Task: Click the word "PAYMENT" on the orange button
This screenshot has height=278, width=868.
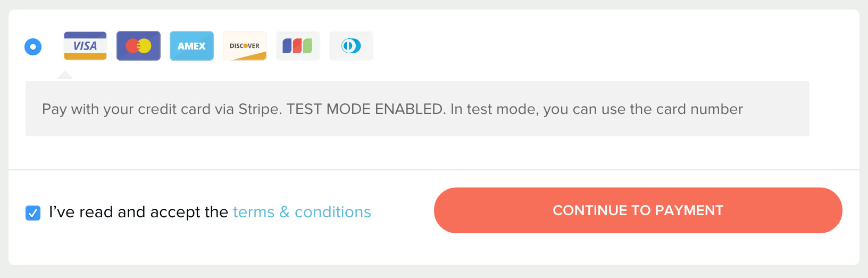Action: [689, 210]
